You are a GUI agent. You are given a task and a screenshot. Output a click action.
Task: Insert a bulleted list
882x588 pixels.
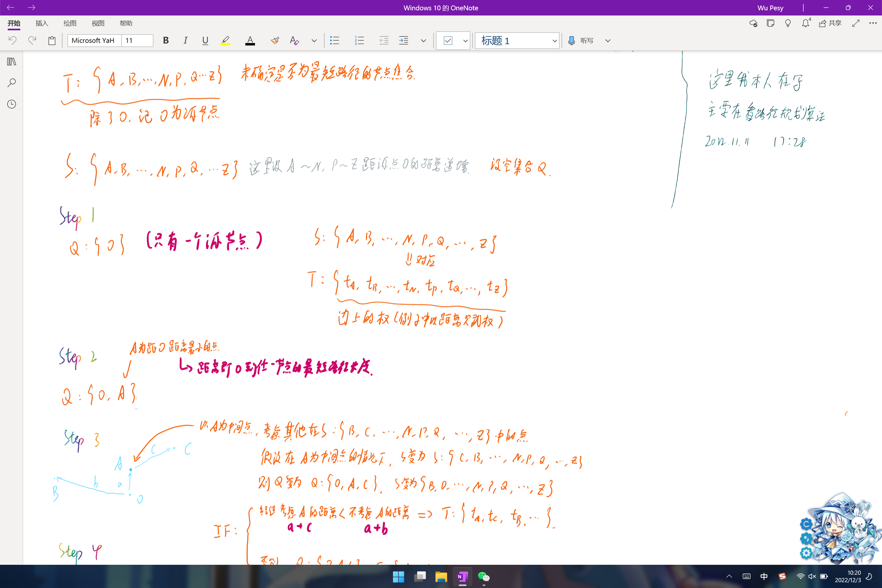(x=335, y=41)
